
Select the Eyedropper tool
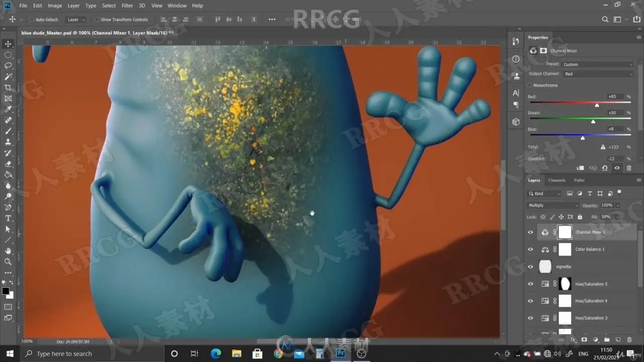click(x=8, y=109)
